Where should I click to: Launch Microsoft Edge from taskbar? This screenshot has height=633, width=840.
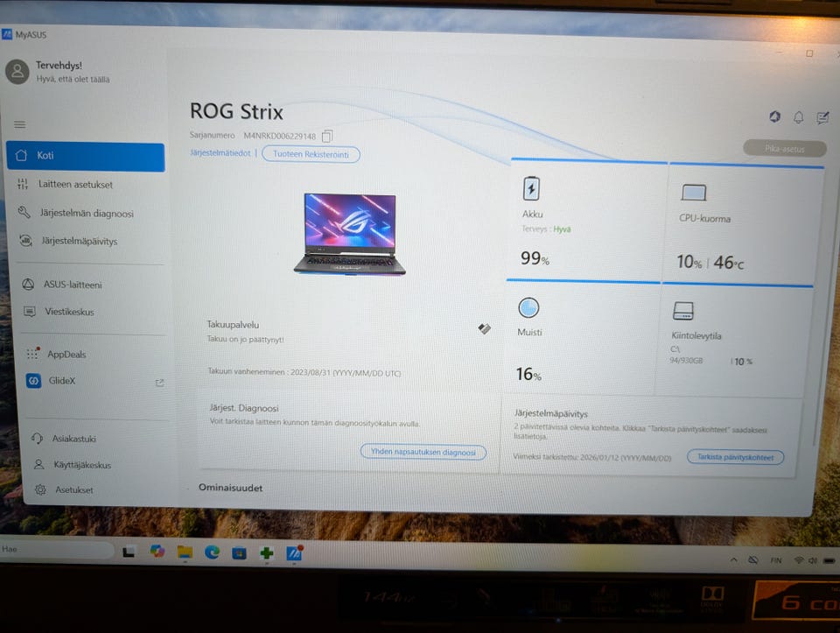point(212,552)
